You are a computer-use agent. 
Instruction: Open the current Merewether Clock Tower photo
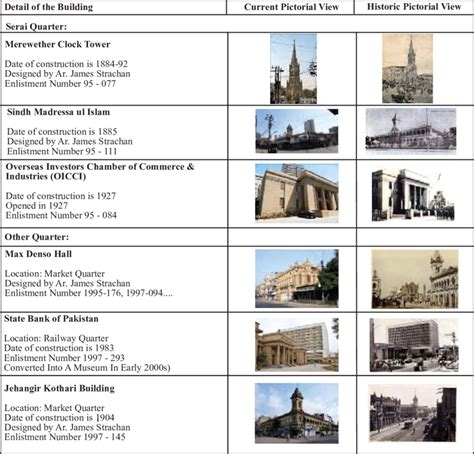(293, 69)
